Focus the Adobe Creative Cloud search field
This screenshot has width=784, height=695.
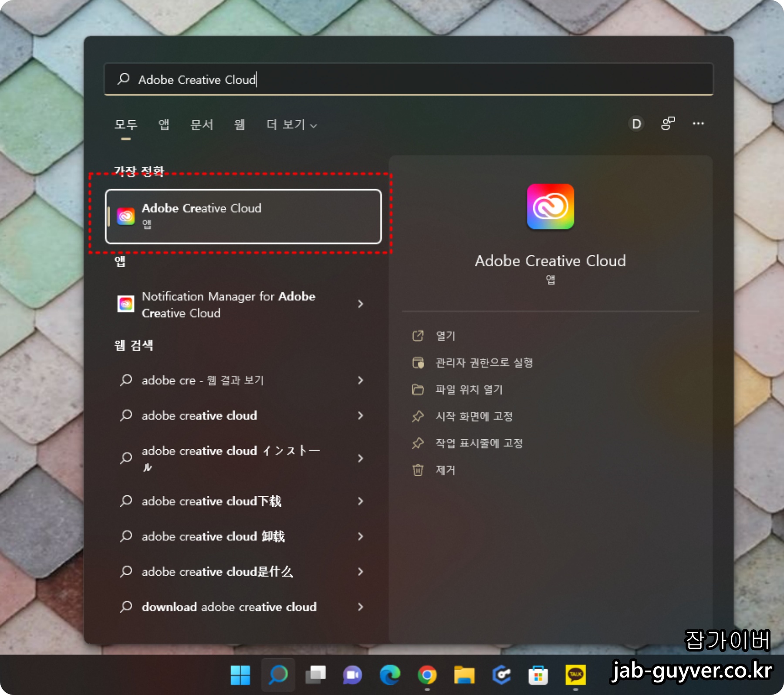(409, 79)
